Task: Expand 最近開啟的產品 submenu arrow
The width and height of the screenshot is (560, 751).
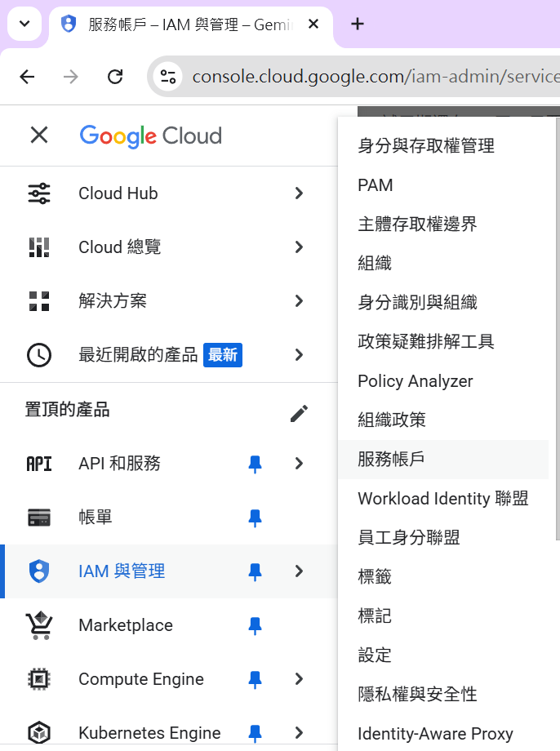Action: click(299, 355)
